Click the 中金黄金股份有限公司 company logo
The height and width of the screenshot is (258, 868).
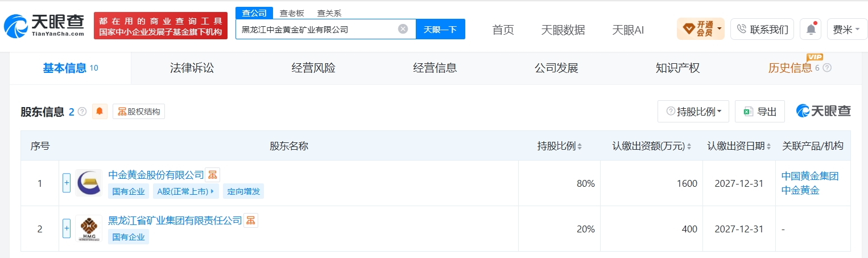(x=89, y=183)
